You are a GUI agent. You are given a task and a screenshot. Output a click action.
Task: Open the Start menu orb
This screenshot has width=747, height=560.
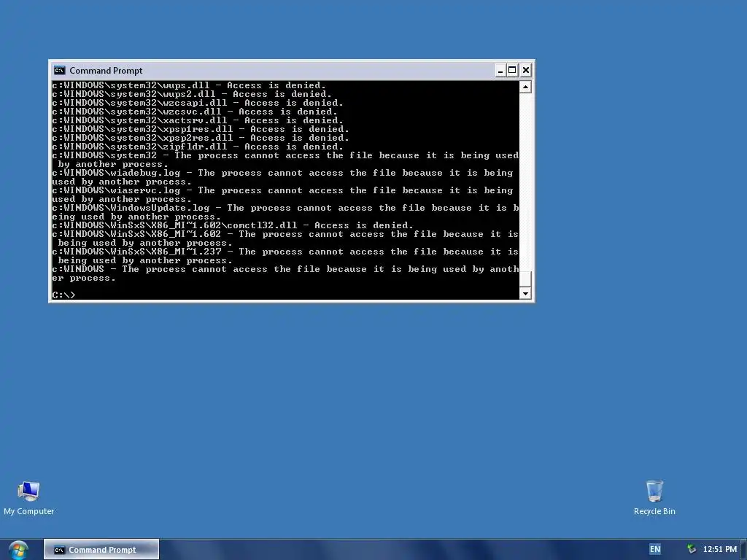tap(18, 550)
